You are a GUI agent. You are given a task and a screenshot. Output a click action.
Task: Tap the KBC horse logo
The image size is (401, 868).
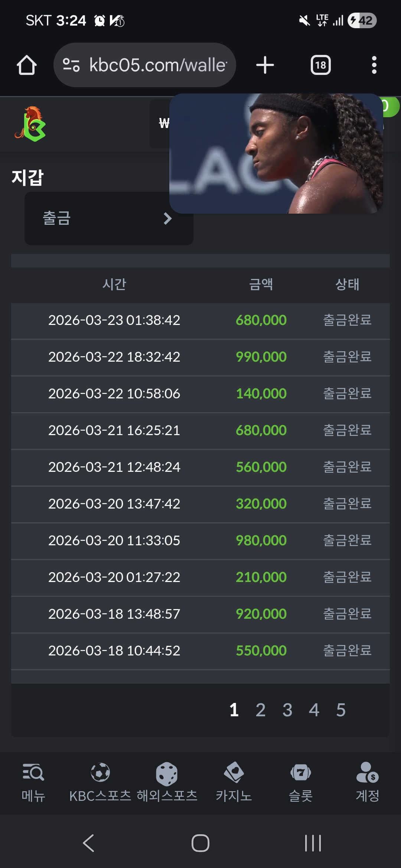pos(30,124)
